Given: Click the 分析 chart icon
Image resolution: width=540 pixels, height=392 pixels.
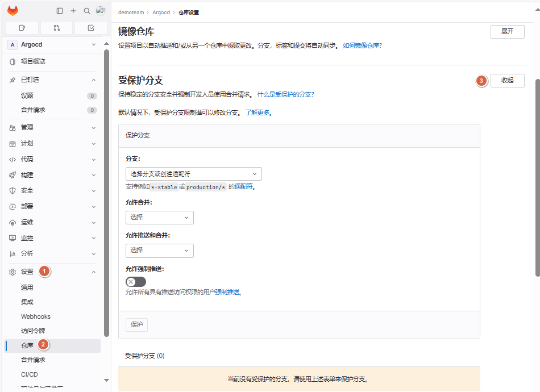Looking at the screenshot, I should [13, 253].
